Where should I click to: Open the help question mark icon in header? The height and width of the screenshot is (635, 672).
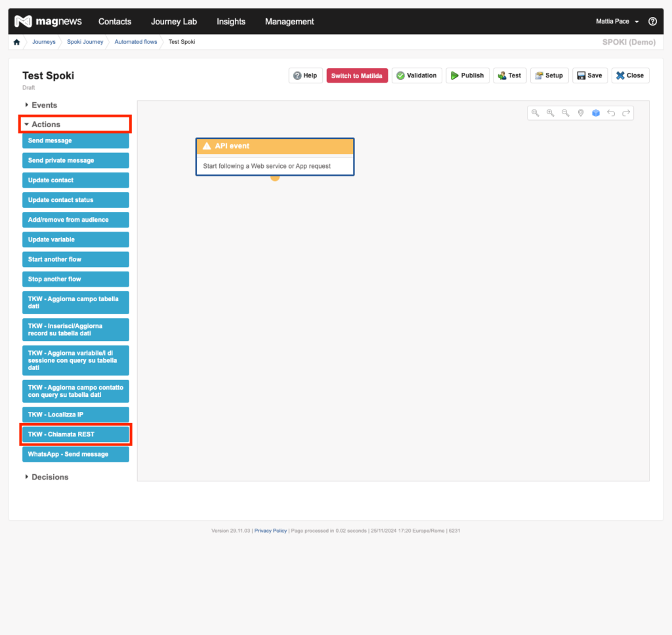(652, 22)
